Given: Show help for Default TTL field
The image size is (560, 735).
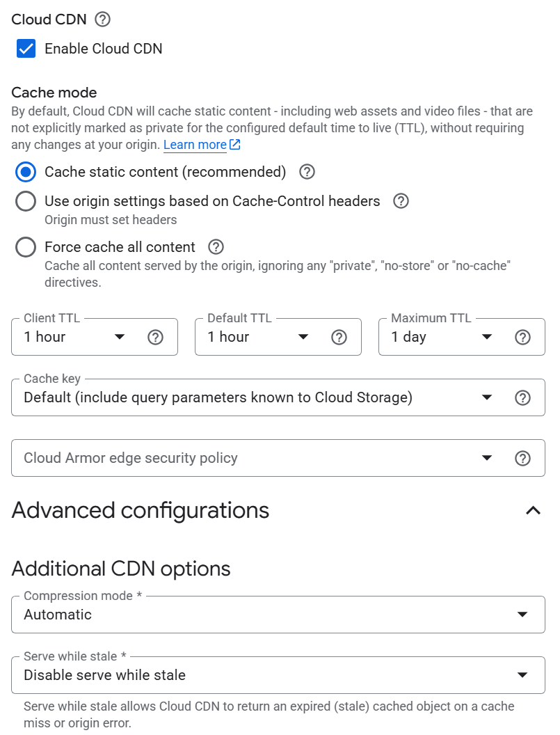Looking at the screenshot, I should [x=339, y=337].
